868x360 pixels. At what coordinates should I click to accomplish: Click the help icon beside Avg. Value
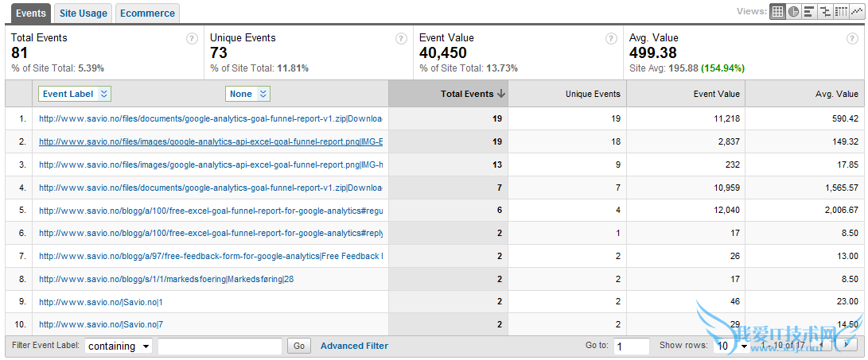[x=852, y=38]
